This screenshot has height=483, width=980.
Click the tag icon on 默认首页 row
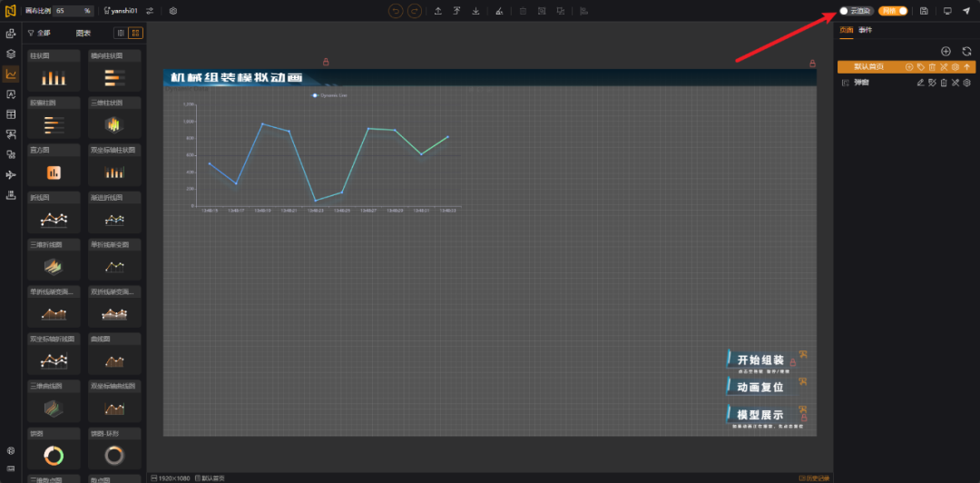click(x=921, y=67)
